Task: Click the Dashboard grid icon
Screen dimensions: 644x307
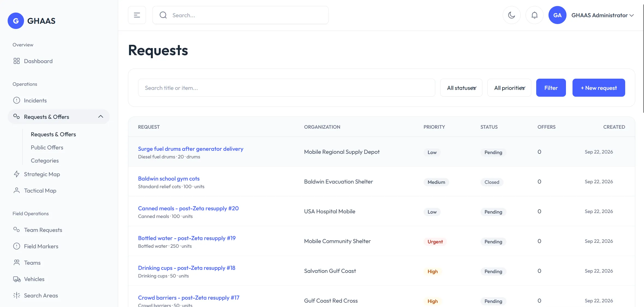Action: point(17,61)
